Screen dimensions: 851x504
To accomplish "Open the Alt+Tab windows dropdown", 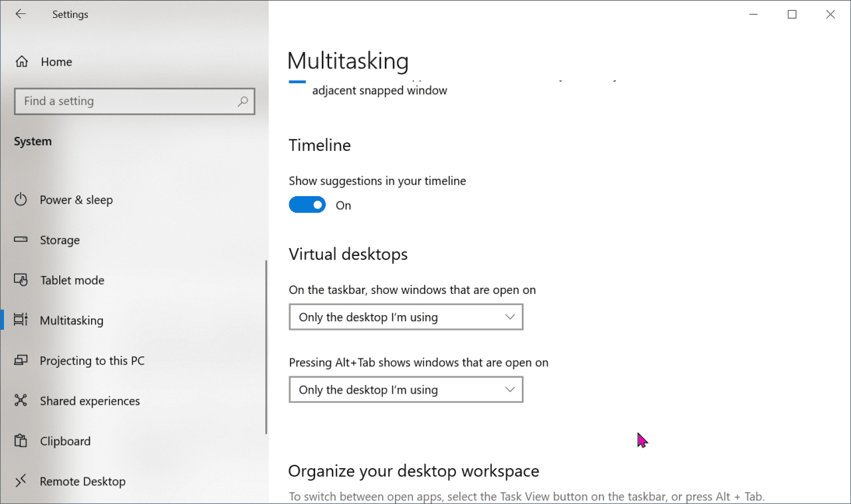I will tap(406, 390).
